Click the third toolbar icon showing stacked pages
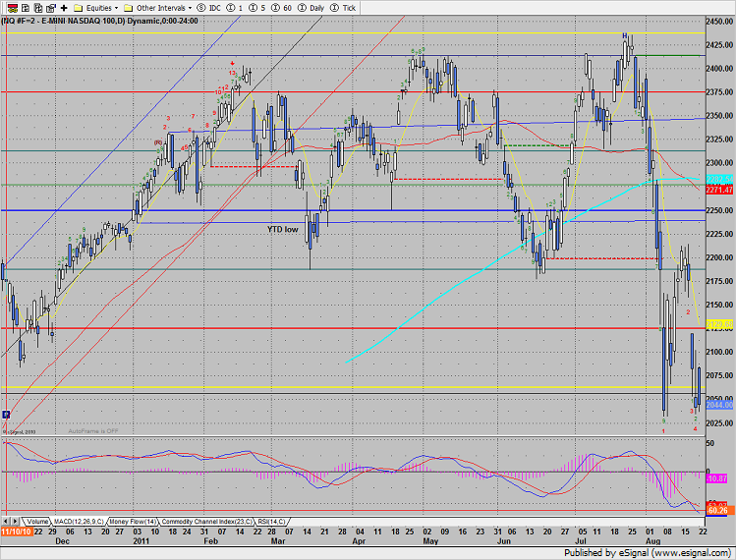736x560 pixels. point(38,8)
